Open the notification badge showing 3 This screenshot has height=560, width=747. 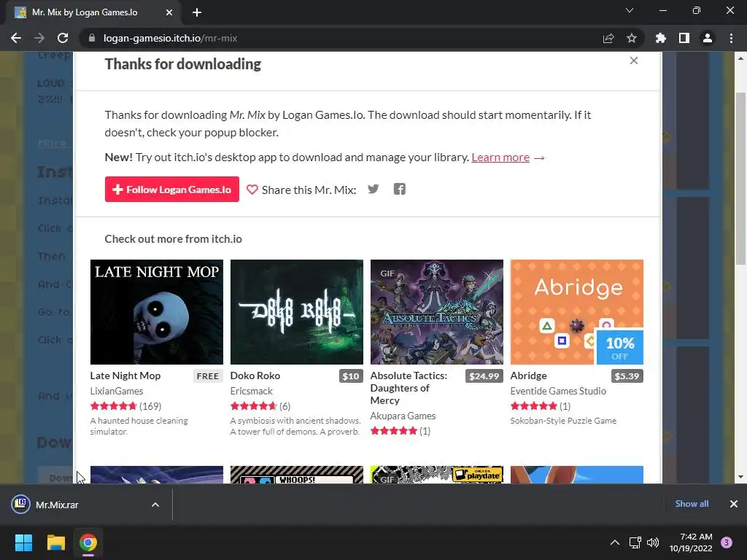click(727, 542)
